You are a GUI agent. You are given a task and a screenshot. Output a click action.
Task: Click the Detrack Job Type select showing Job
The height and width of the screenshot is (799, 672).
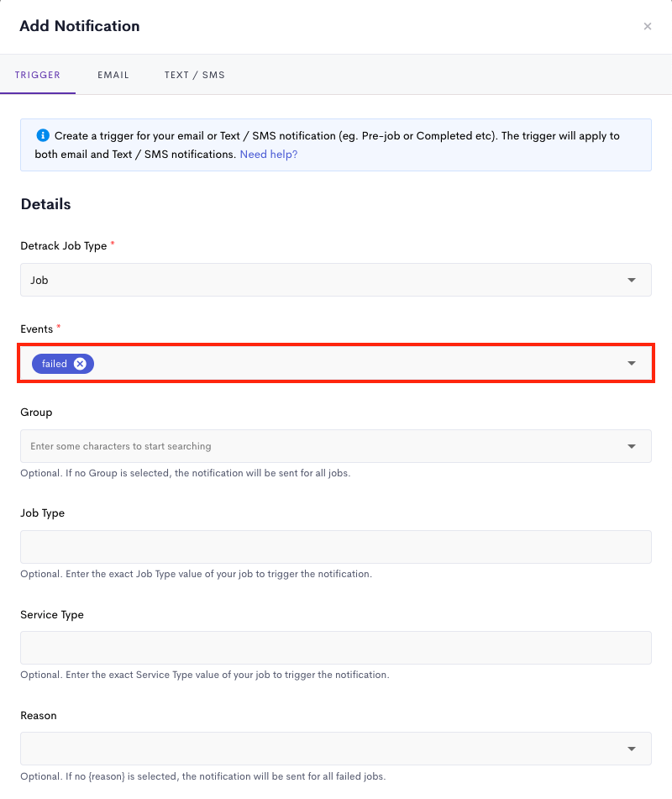tap(336, 280)
